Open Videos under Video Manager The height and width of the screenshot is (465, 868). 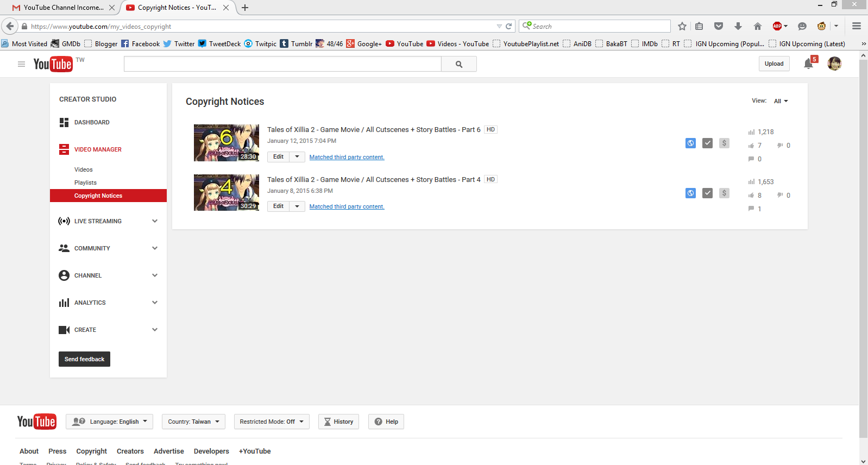84,169
